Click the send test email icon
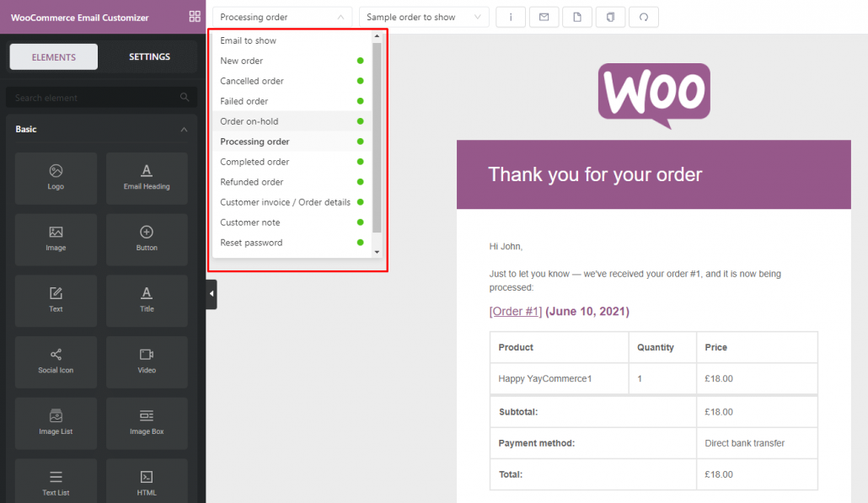Image resolution: width=868 pixels, height=503 pixels. point(544,17)
